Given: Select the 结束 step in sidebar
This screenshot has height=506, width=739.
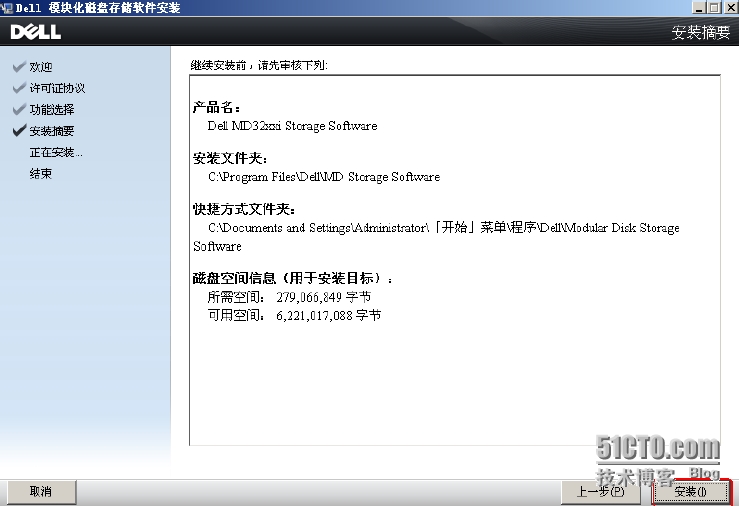Looking at the screenshot, I should pos(41,173).
